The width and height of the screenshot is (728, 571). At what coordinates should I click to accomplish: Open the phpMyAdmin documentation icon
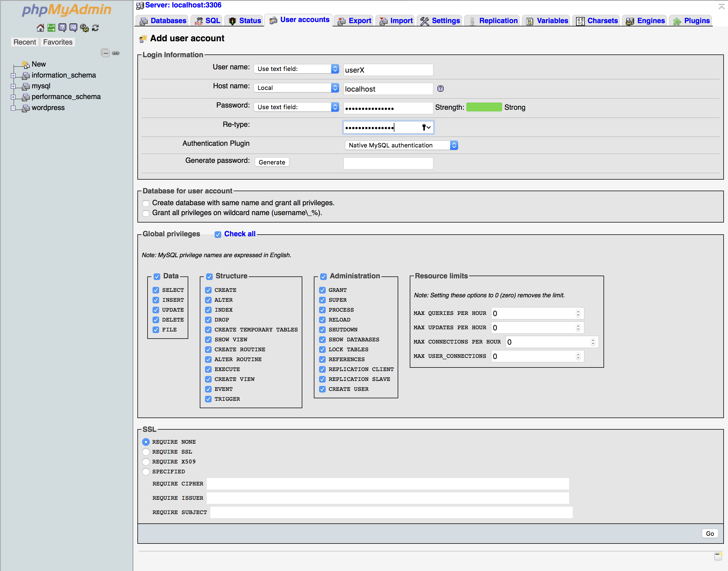click(x=62, y=28)
